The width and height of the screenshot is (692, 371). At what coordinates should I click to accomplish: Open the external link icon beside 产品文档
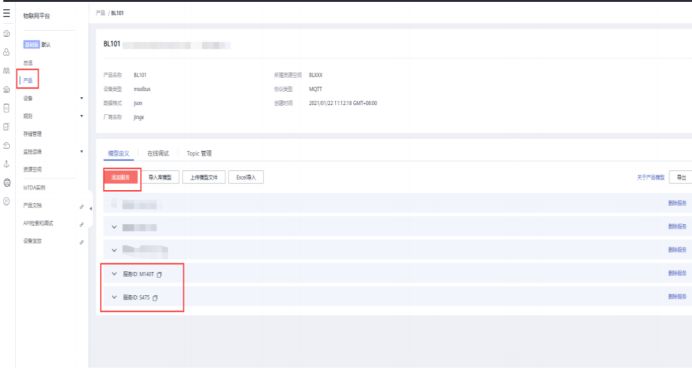[82, 206]
